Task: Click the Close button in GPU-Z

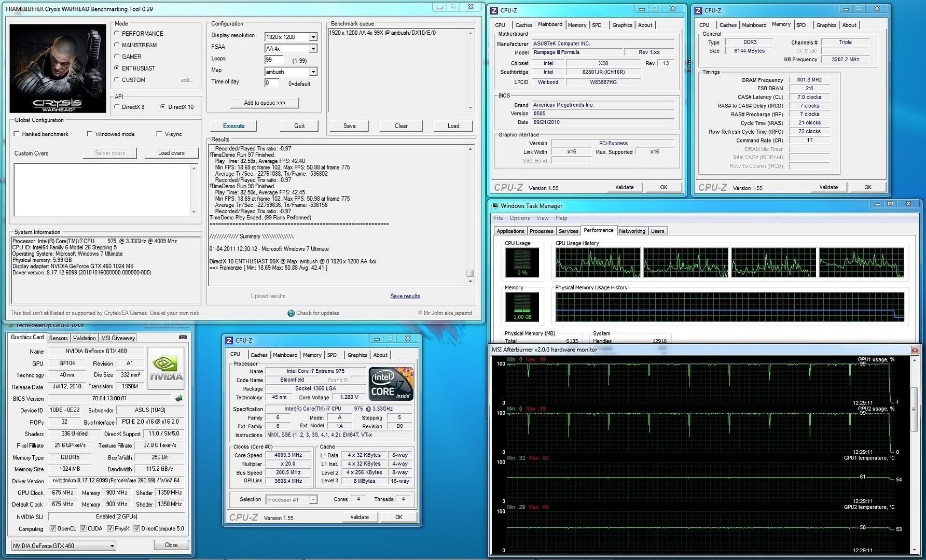Action: tap(171, 545)
